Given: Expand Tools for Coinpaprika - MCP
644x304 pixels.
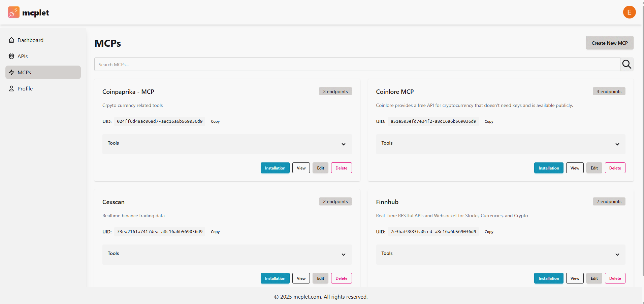Looking at the screenshot, I should [x=227, y=144].
